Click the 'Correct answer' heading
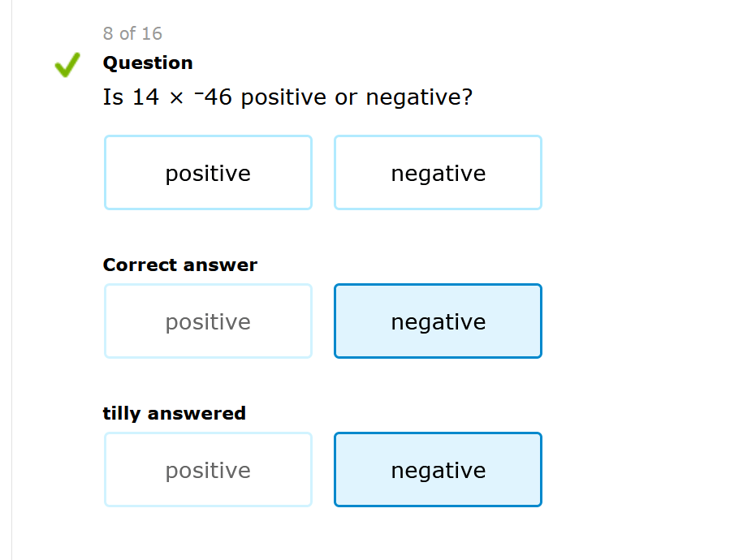 click(179, 265)
